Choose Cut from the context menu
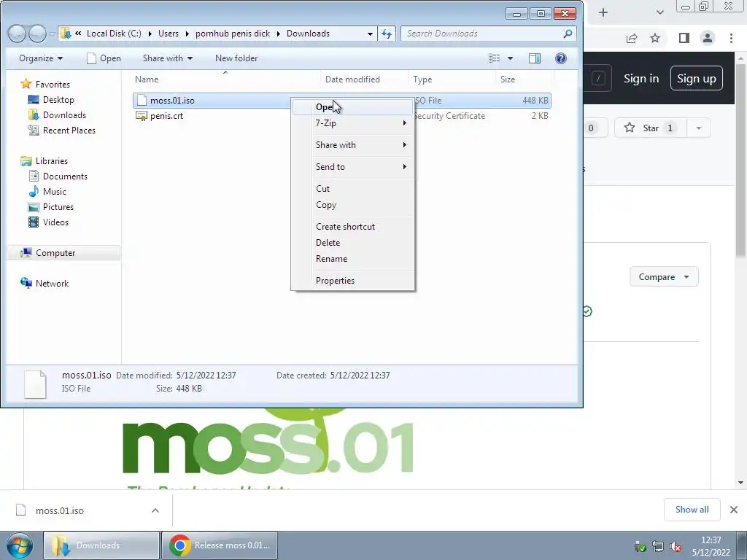This screenshot has height=560, width=747. pos(352,189)
